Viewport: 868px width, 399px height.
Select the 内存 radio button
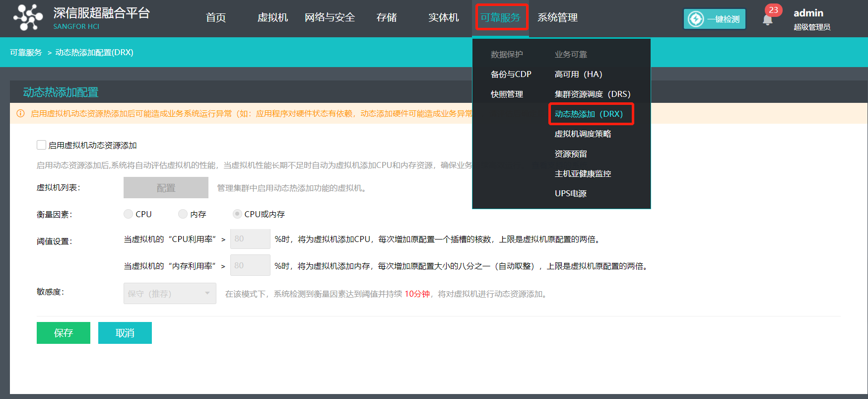point(183,214)
